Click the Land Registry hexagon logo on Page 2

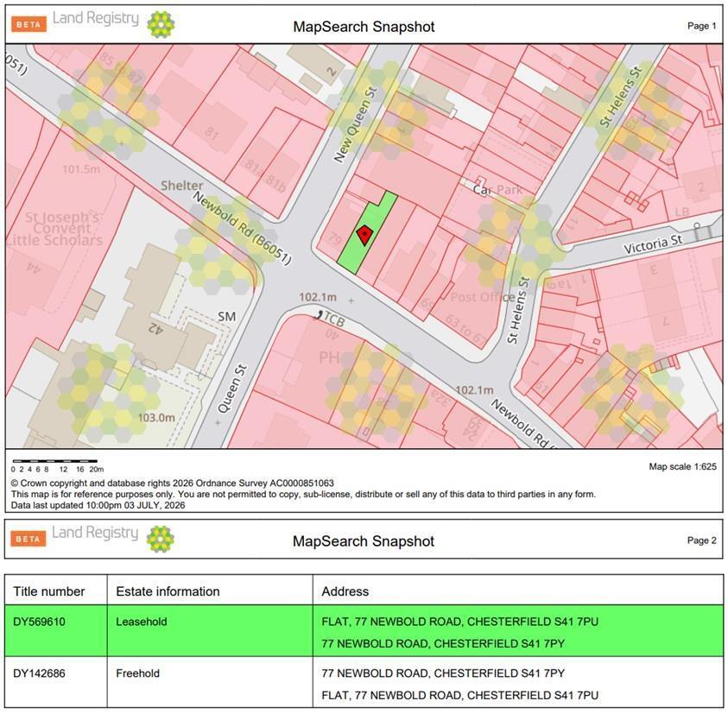pyautogui.click(x=160, y=539)
